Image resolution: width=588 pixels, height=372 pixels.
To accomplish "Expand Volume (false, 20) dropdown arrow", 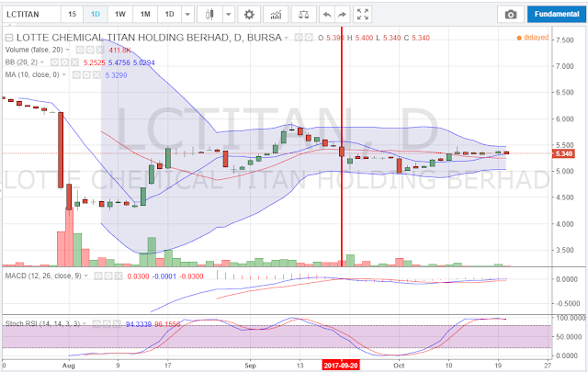I will pos(67,50).
